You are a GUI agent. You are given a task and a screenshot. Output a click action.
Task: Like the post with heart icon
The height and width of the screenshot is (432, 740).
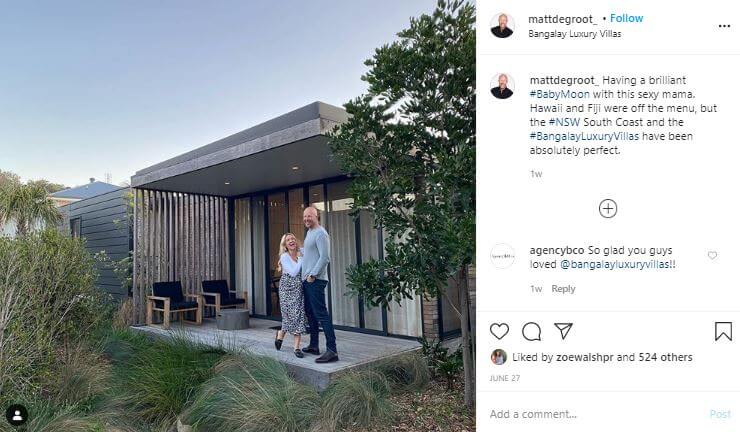[499, 331]
